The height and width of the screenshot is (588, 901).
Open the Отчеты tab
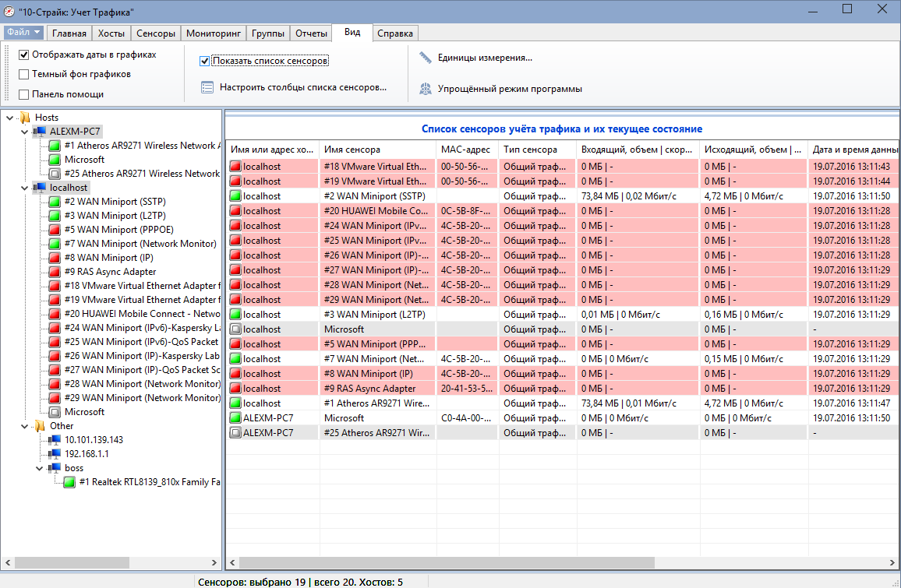click(311, 33)
